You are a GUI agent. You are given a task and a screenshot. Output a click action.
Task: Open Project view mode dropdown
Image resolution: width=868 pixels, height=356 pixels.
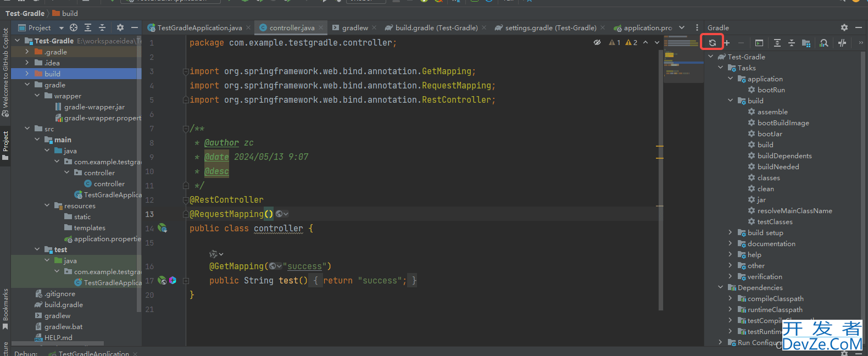click(x=41, y=27)
